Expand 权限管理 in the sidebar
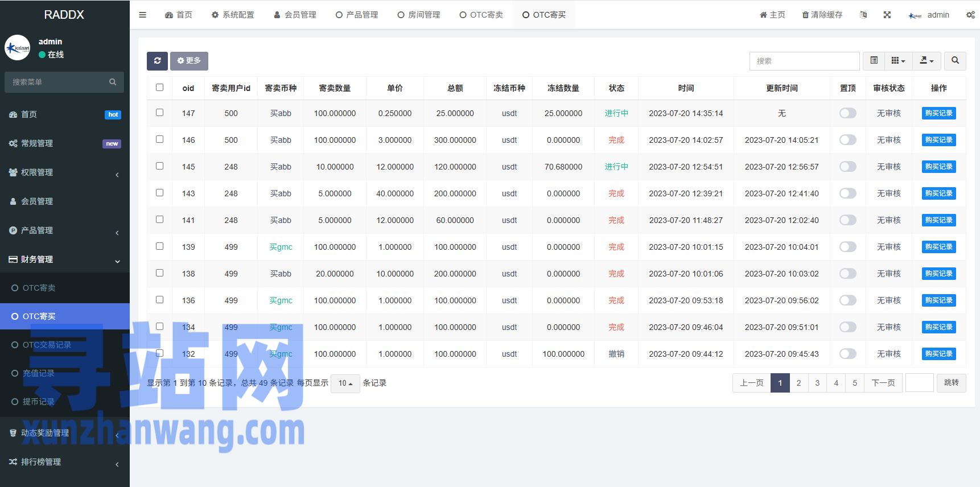This screenshot has height=487, width=980. [x=65, y=172]
